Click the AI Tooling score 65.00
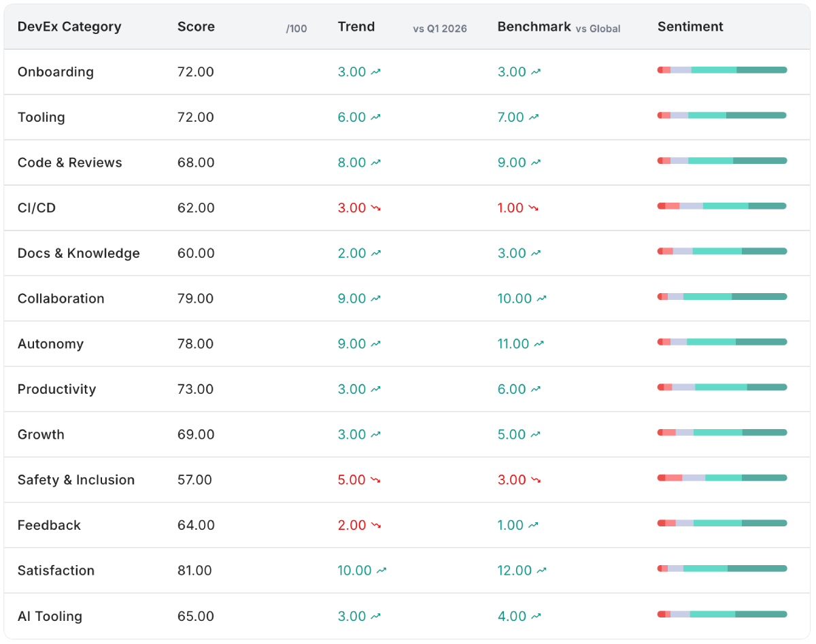Viewport: 816px width, 644px height. pyautogui.click(x=196, y=616)
